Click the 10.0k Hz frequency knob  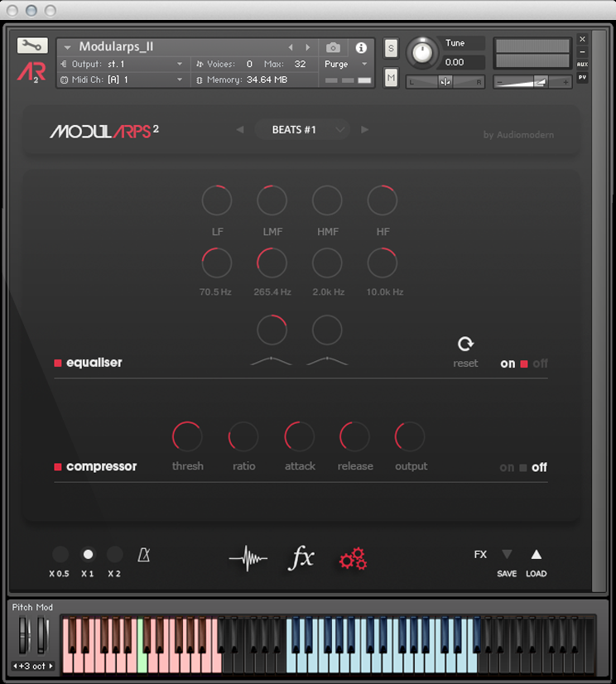tap(383, 263)
